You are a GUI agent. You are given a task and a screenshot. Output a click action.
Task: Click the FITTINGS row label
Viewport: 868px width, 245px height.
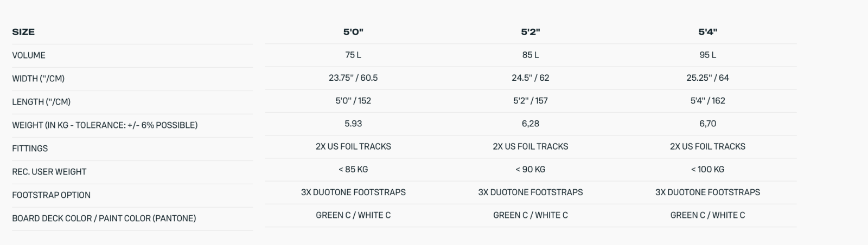click(x=30, y=149)
